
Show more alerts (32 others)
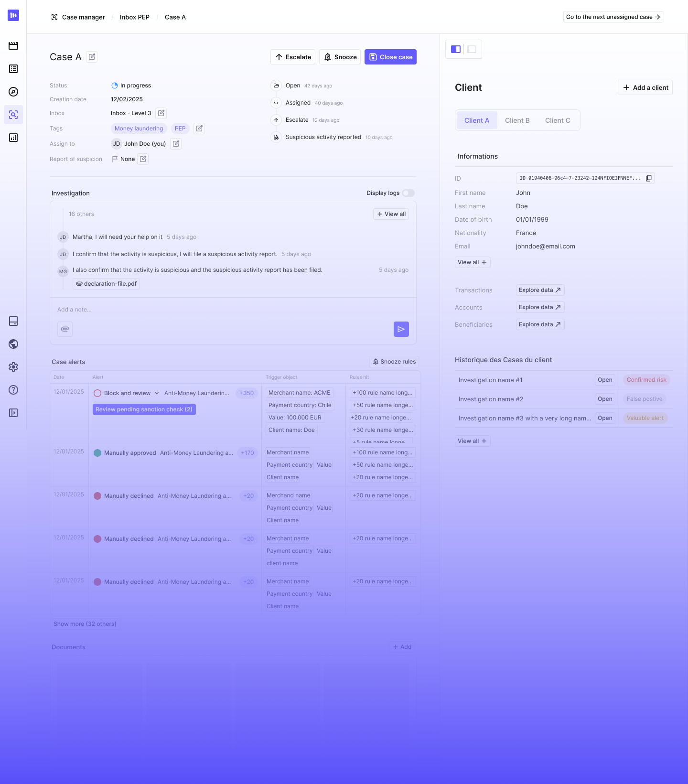coord(85,624)
